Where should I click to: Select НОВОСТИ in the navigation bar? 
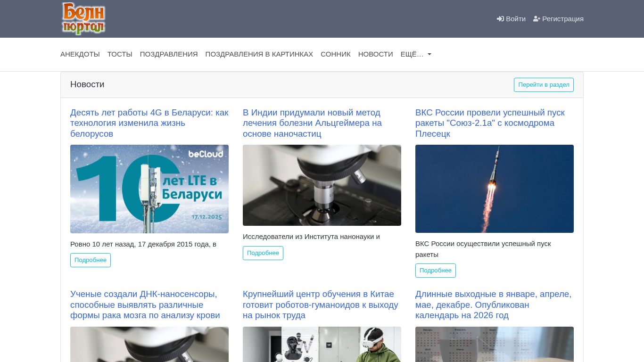[x=375, y=54]
